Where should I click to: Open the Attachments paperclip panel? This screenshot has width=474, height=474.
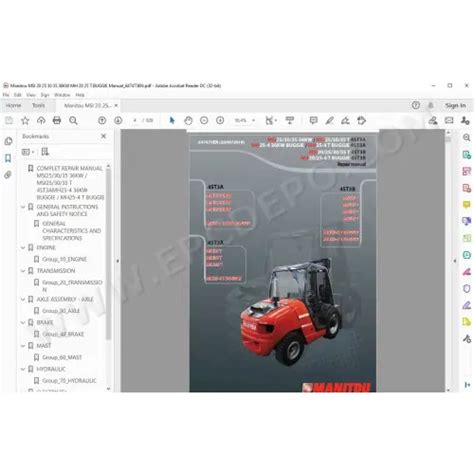[x=8, y=175]
